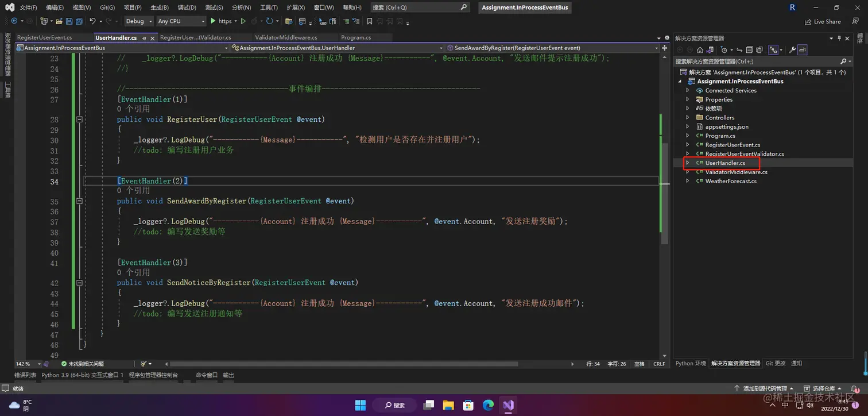Click Collapse All icon in Solution Explorer

coord(749,50)
